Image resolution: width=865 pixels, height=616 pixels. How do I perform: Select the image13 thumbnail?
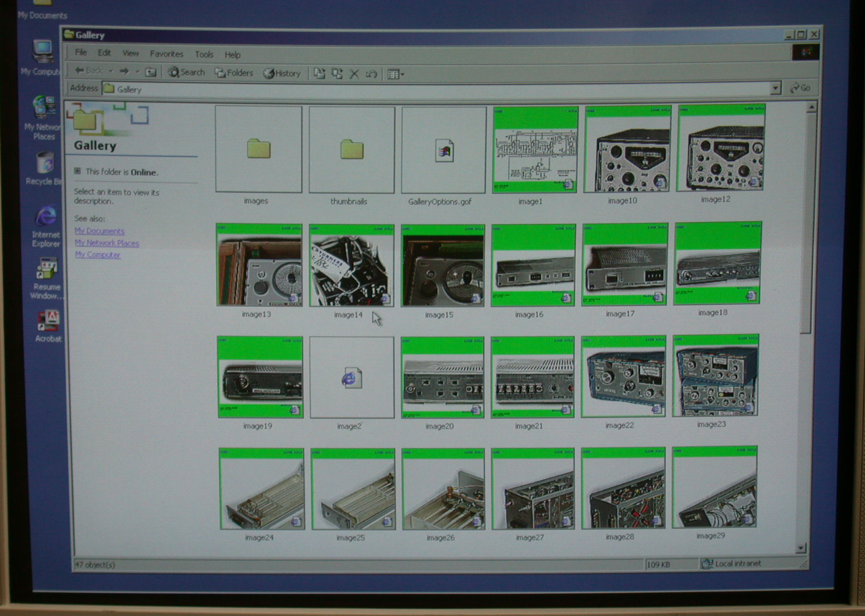259,265
